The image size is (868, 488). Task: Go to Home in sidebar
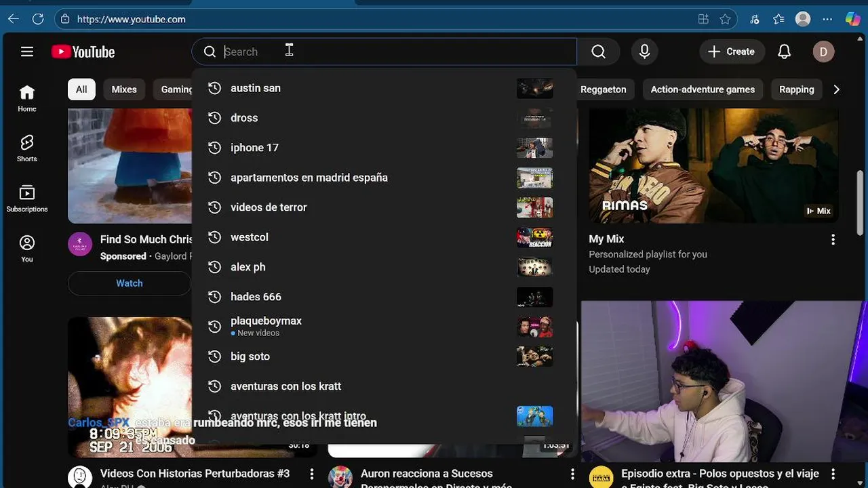[x=27, y=99]
